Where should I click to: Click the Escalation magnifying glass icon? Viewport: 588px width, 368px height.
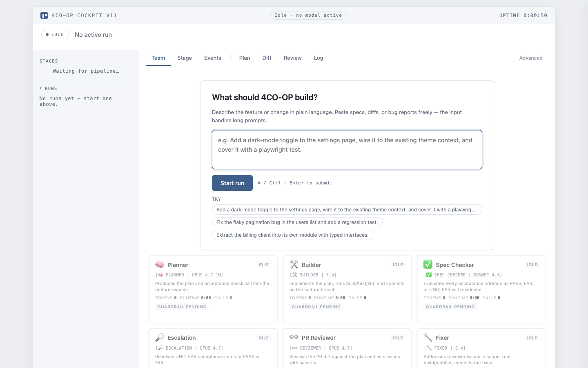tap(160, 338)
